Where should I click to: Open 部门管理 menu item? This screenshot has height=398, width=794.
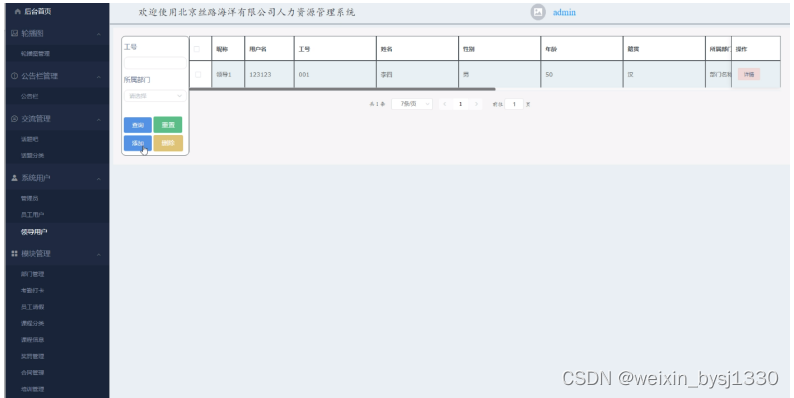[32, 274]
